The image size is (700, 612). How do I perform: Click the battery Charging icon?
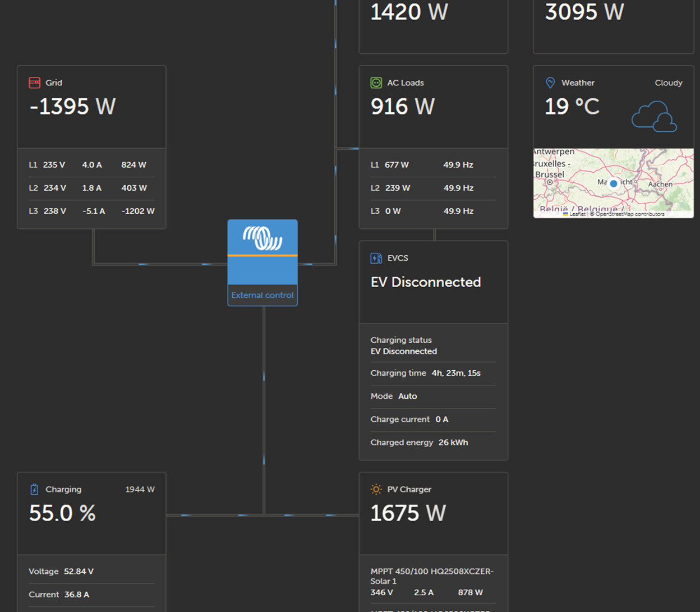click(x=34, y=489)
